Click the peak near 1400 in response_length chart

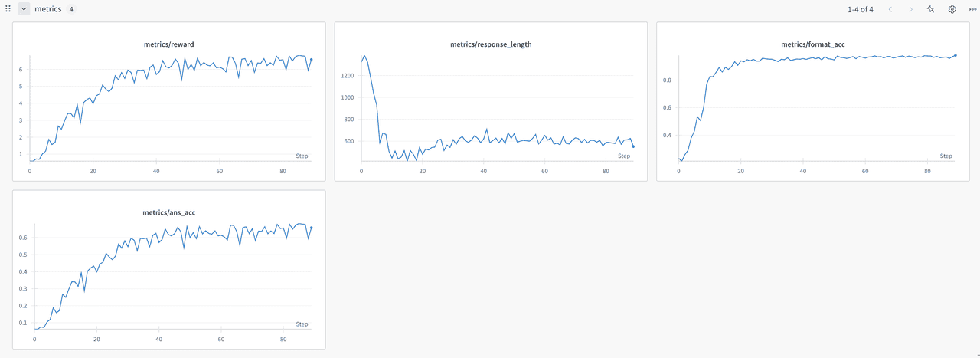pos(364,55)
